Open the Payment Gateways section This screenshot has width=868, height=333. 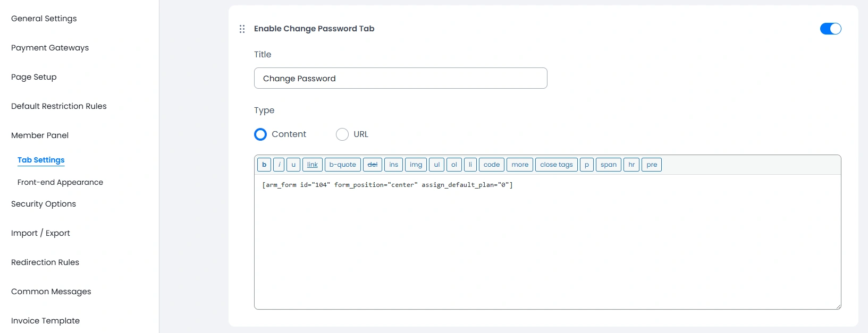click(x=49, y=48)
